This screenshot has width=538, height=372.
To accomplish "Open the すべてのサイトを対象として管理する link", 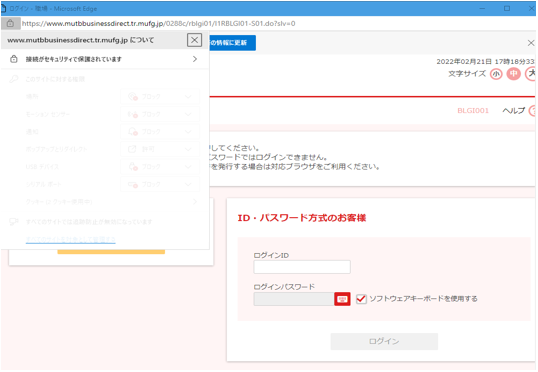I will (x=70, y=239).
